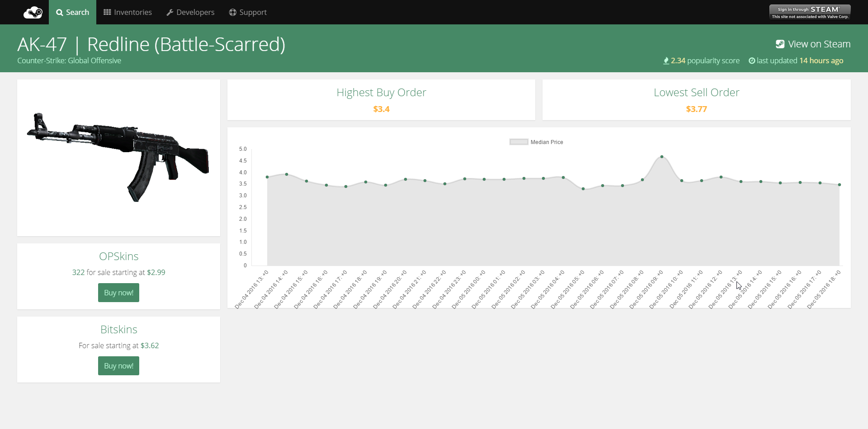
Task: Click the Highest Buy Order price $3.4
Action: coord(381,109)
